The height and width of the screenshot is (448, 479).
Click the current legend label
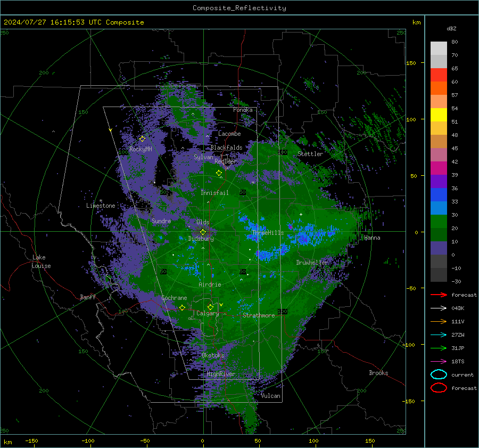(x=462, y=374)
